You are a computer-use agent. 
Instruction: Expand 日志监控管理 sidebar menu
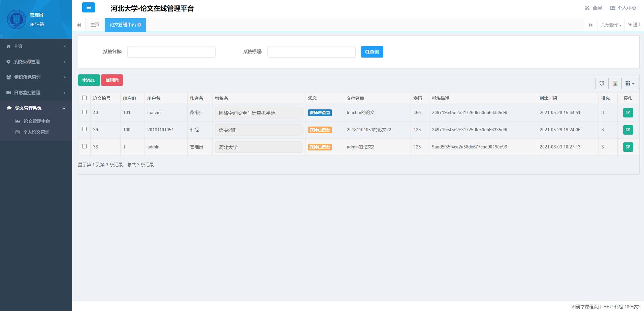(x=36, y=93)
